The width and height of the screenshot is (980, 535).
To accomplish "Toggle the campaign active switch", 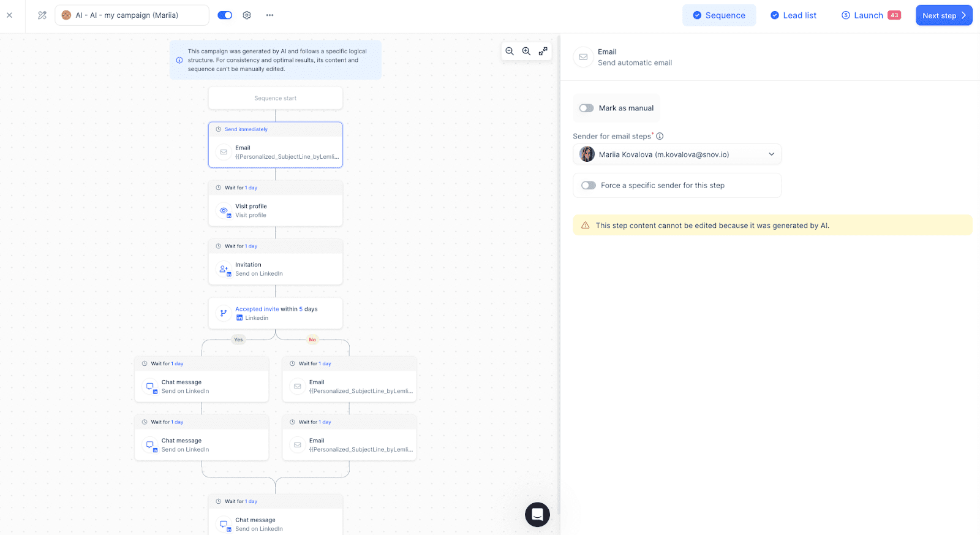I will click(x=225, y=15).
